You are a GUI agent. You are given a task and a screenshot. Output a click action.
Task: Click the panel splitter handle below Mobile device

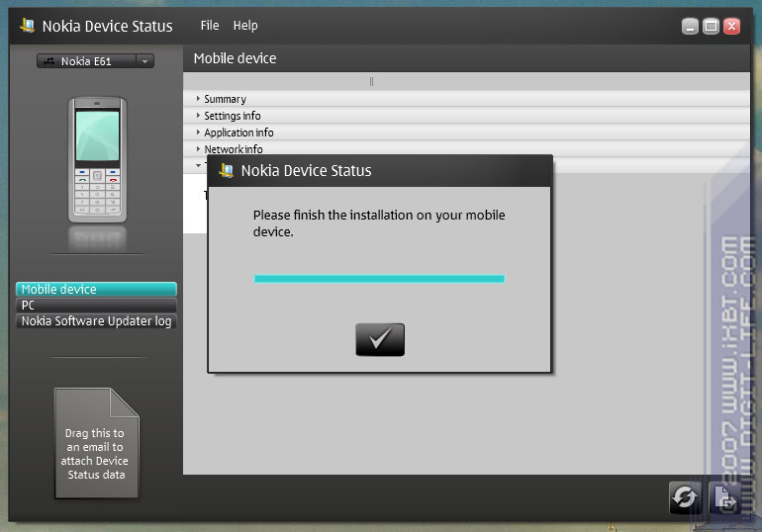[x=371, y=81]
